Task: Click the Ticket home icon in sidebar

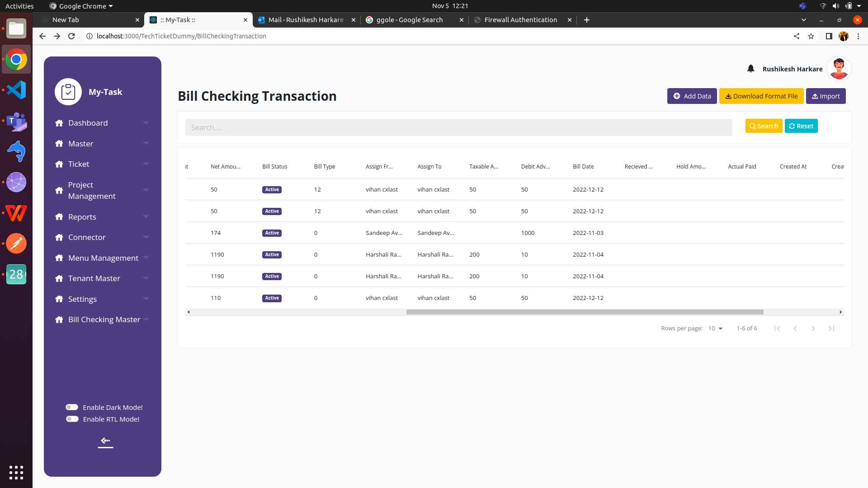Action: point(59,164)
